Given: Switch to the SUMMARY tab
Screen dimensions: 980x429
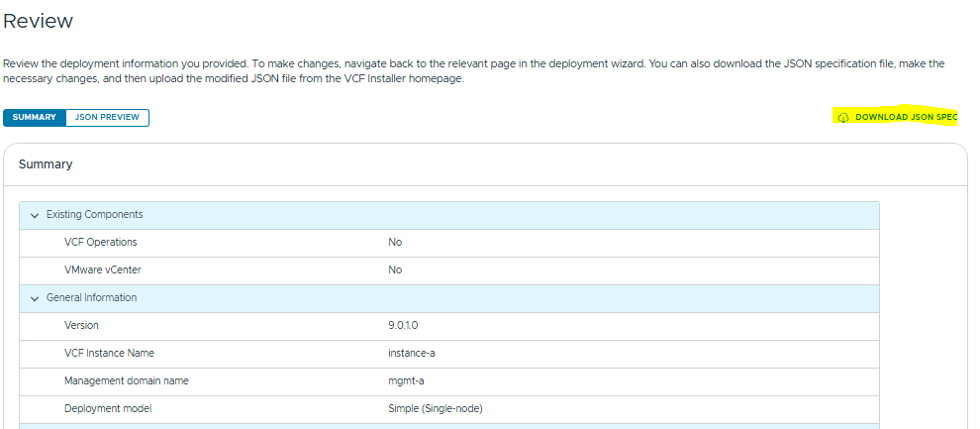Looking at the screenshot, I should point(35,117).
